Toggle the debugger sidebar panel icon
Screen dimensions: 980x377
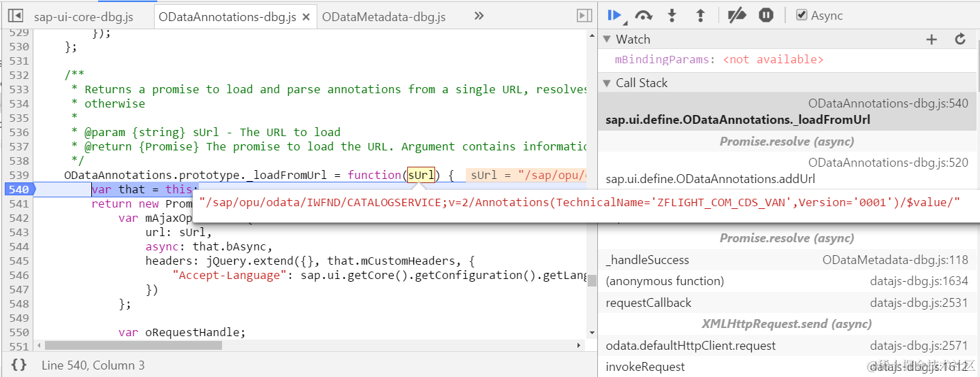pyautogui.click(x=584, y=16)
